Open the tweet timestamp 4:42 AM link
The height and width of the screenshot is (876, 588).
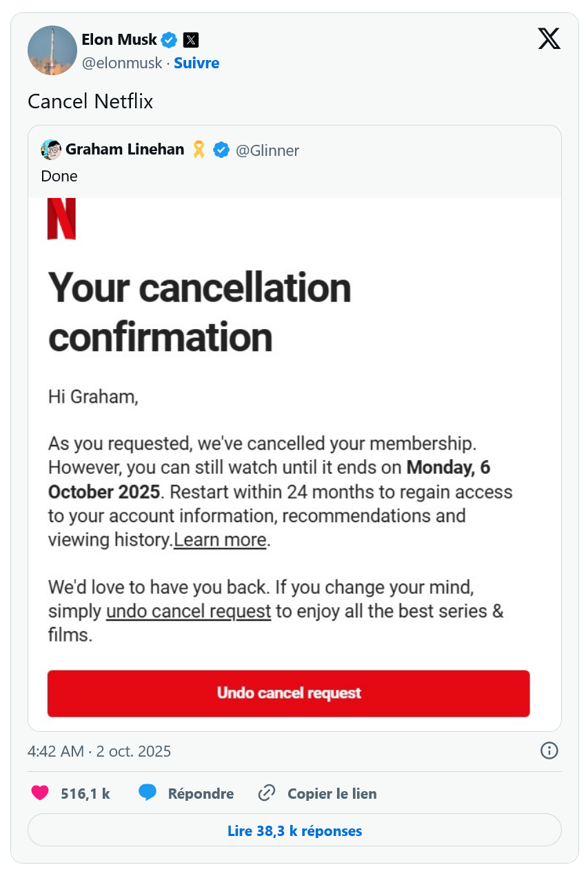point(99,751)
